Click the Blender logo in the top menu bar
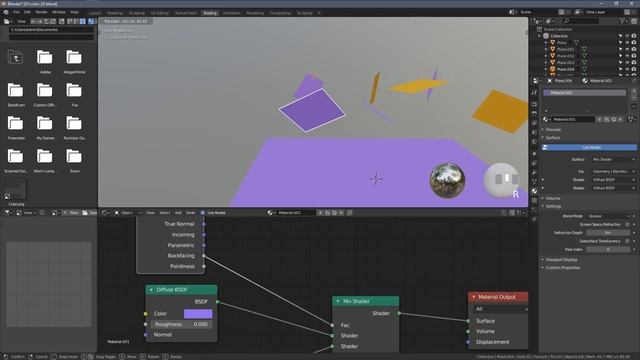The height and width of the screenshot is (360, 640). click(6, 12)
